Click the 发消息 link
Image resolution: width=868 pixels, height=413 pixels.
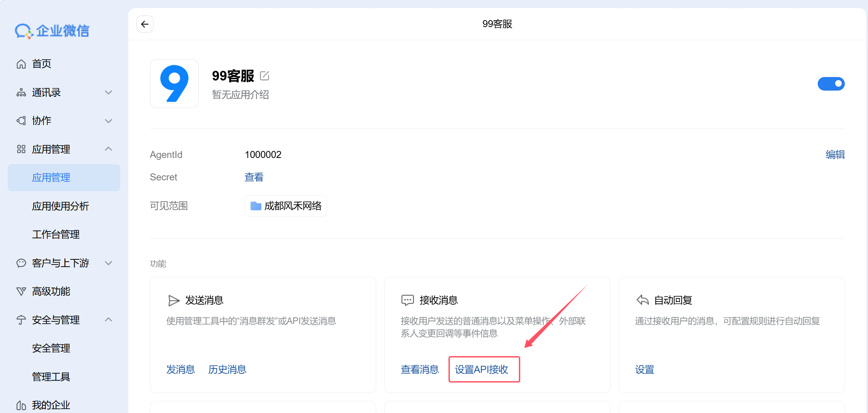181,370
